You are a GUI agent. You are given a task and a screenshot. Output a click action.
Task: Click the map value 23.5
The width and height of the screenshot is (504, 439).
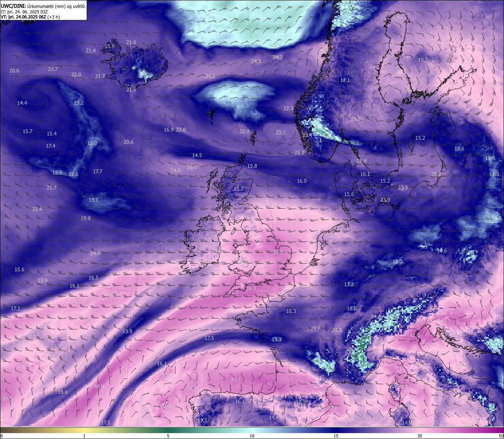pos(403,188)
